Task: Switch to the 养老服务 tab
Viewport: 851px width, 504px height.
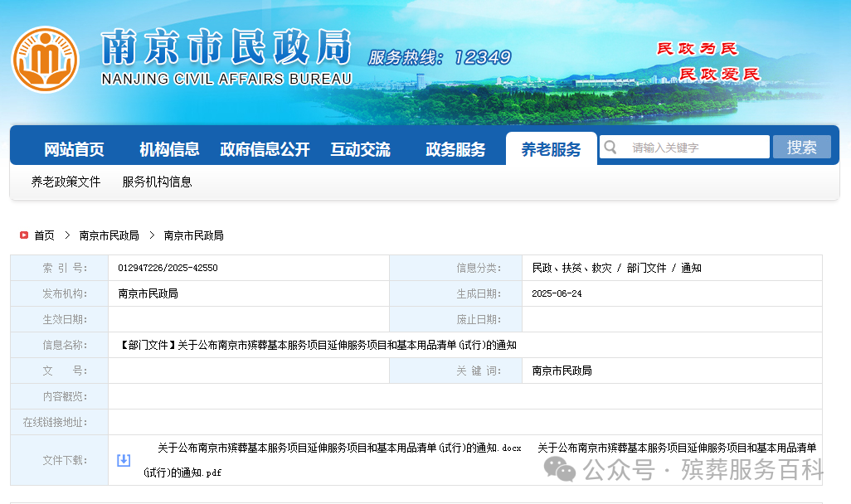Action: pyautogui.click(x=551, y=148)
